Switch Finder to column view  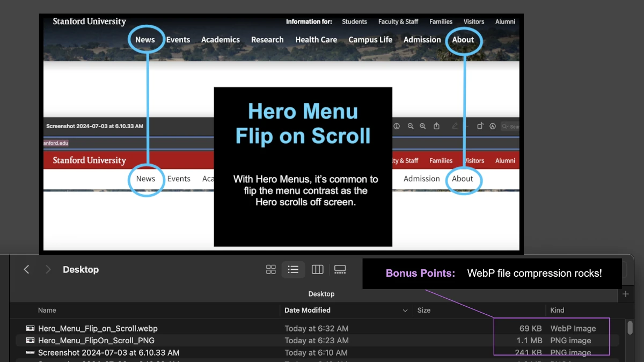coord(317,270)
